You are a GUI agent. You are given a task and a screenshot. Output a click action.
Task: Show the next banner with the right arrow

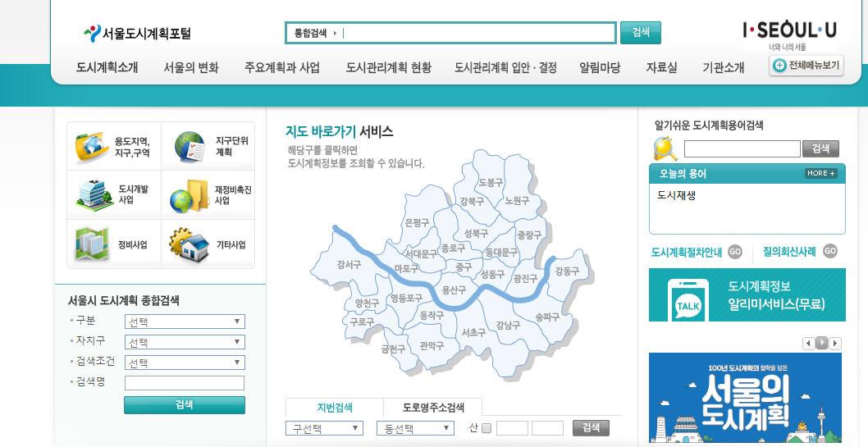835,344
